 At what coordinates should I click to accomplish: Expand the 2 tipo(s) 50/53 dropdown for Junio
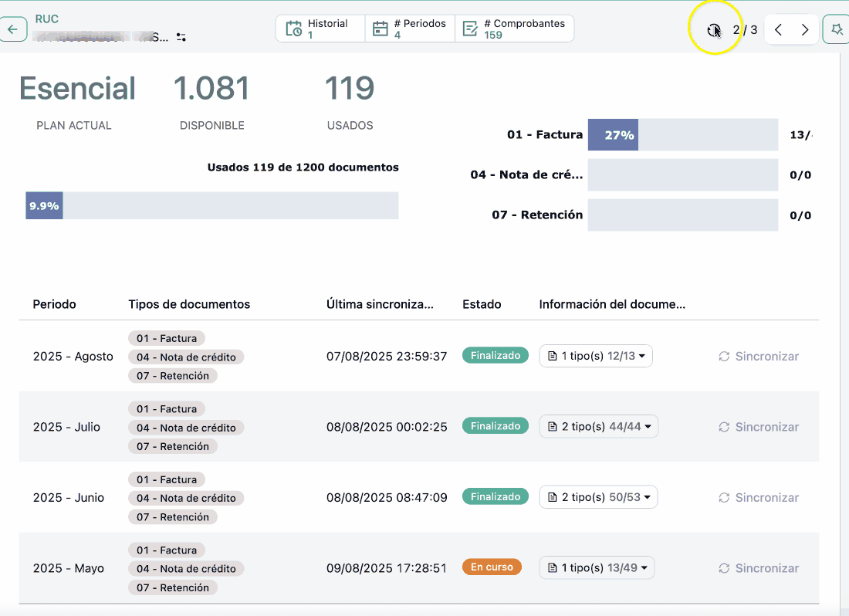598,497
